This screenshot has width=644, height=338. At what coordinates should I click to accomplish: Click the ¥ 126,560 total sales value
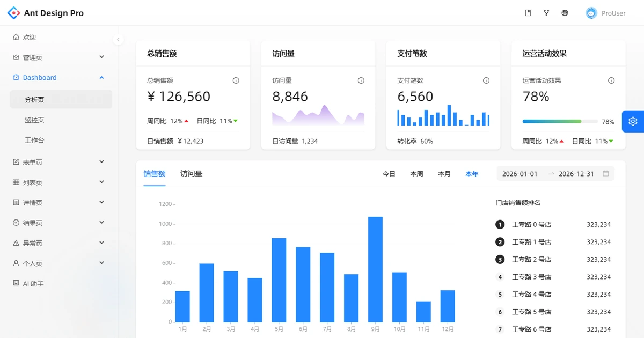179,97
